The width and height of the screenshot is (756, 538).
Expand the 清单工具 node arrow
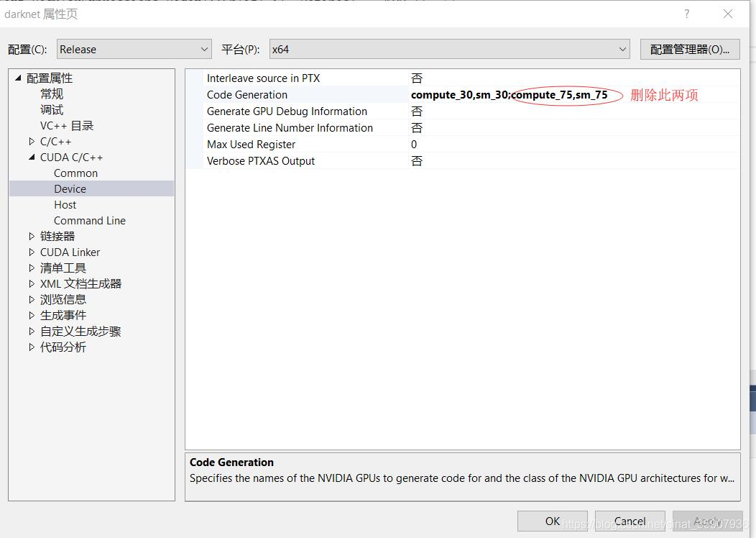32,268
